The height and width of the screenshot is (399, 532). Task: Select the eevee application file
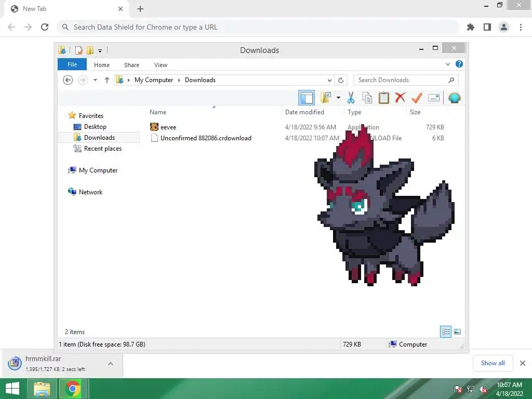(168, 127)
